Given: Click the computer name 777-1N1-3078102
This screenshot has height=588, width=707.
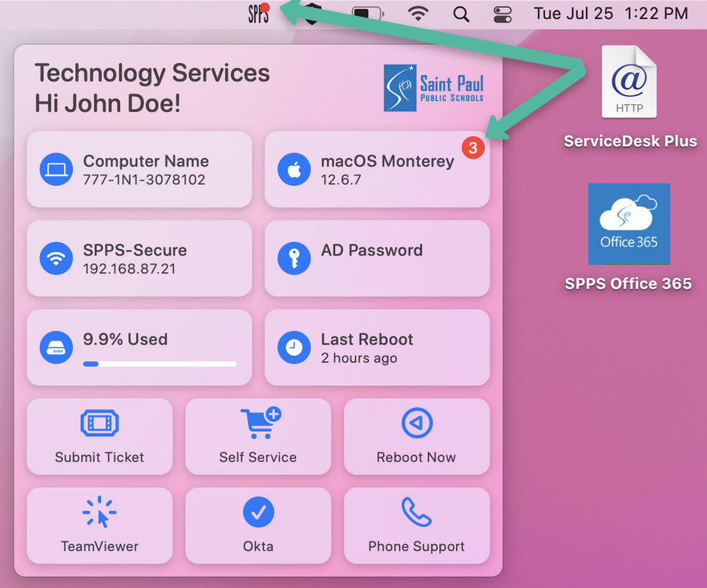Looking at the screenshot, I should click(x=144, y=179).
